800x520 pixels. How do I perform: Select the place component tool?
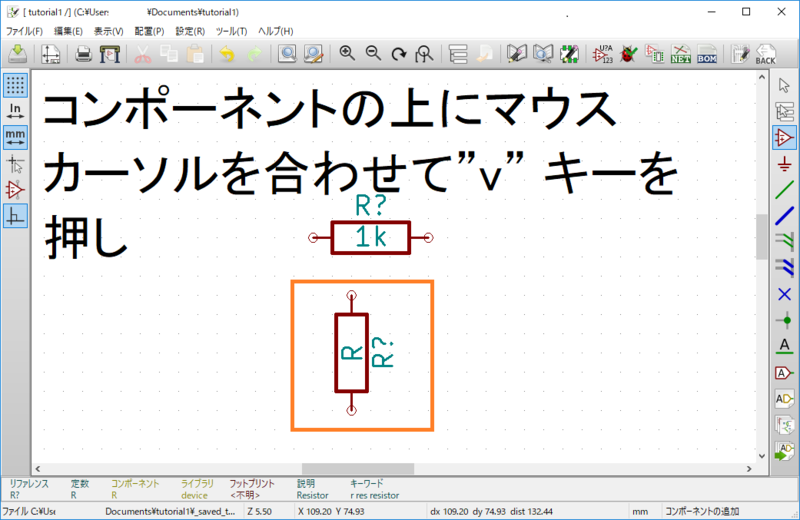(784, 137)
